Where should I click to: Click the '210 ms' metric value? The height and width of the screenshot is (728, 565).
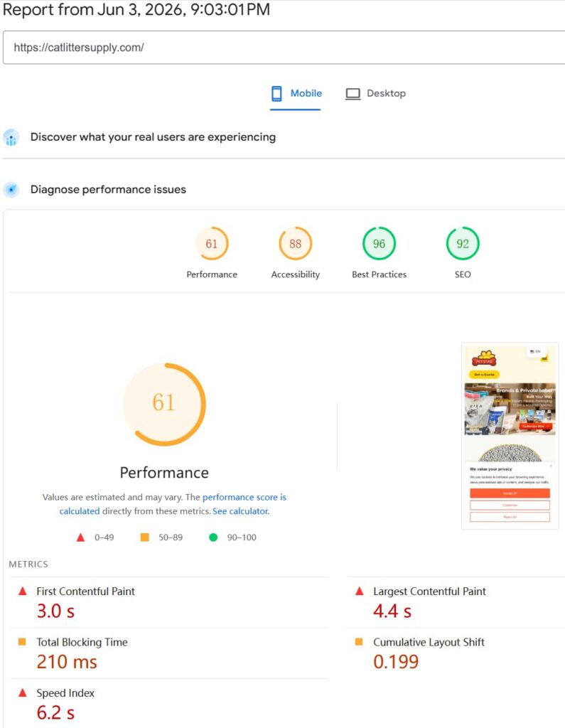point(67,662)
